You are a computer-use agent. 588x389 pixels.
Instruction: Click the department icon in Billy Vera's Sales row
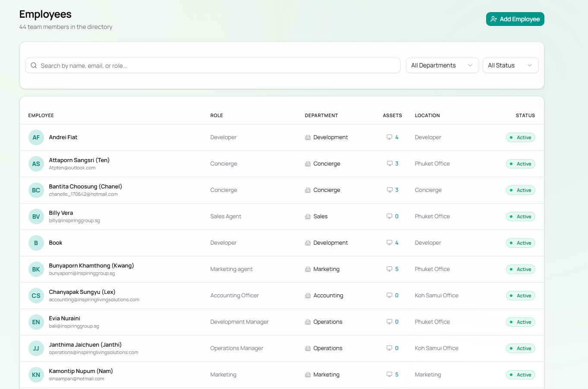click(x=308, y=217)
